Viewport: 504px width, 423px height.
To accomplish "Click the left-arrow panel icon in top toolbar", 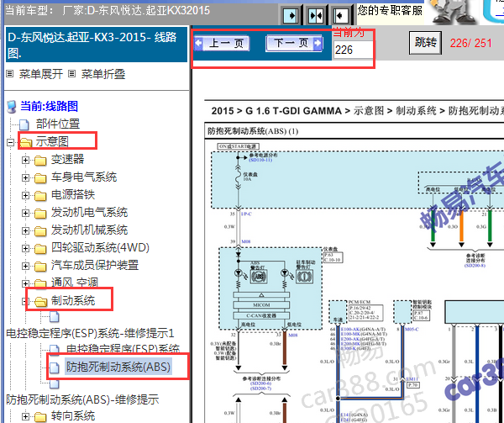I will click(x=340, y=15).
